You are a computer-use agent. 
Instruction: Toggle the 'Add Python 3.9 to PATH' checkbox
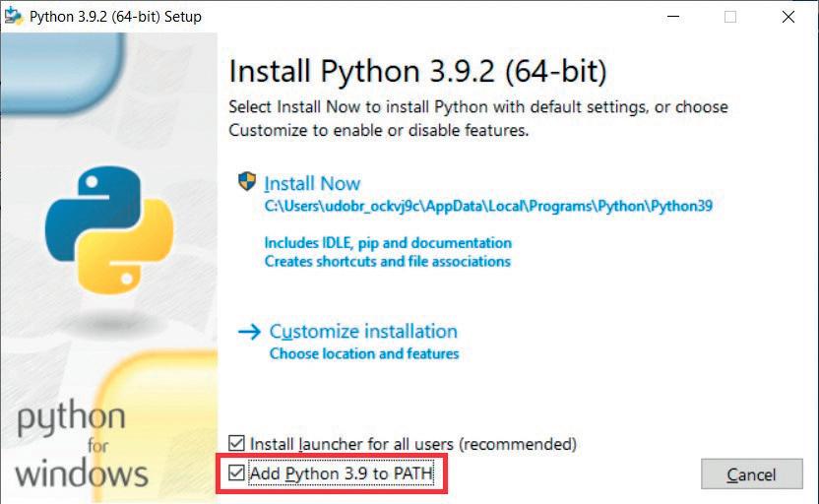pyautogui.click(x=236, y=473)
